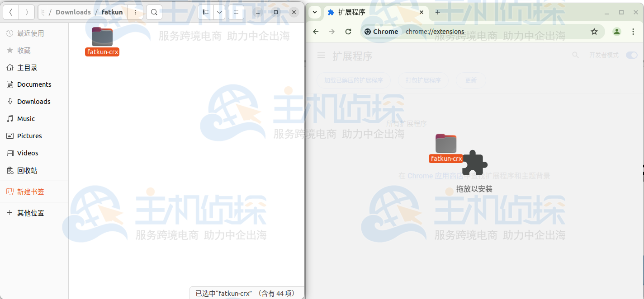Open the Nautilus hamburger menu

tap(236, 12)
